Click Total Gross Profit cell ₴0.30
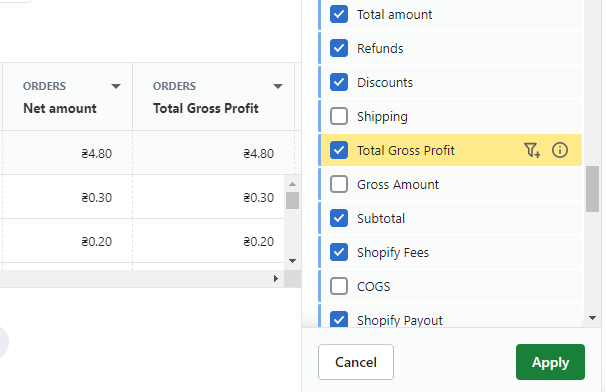 (209, 197)
